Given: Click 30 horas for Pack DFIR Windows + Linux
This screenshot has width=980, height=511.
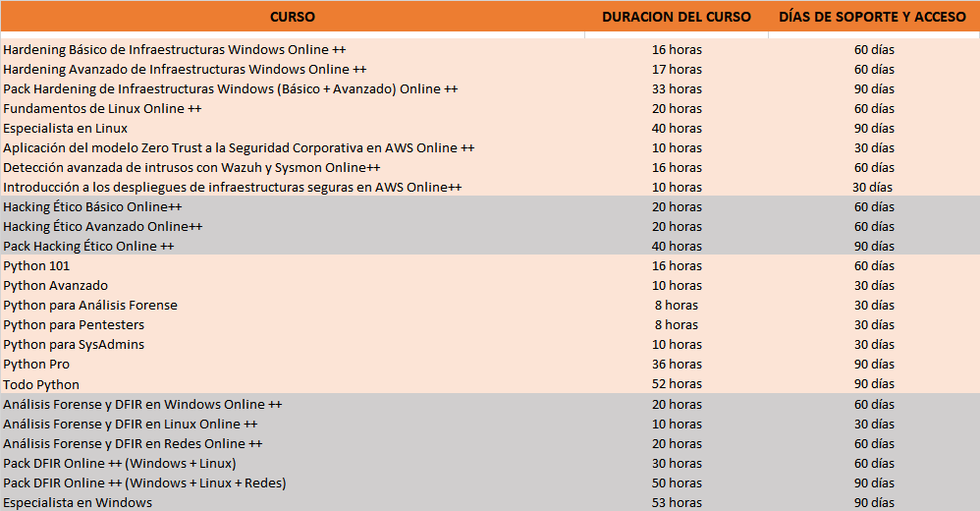Looking at the screenshot, I should (x=677, y=464).
